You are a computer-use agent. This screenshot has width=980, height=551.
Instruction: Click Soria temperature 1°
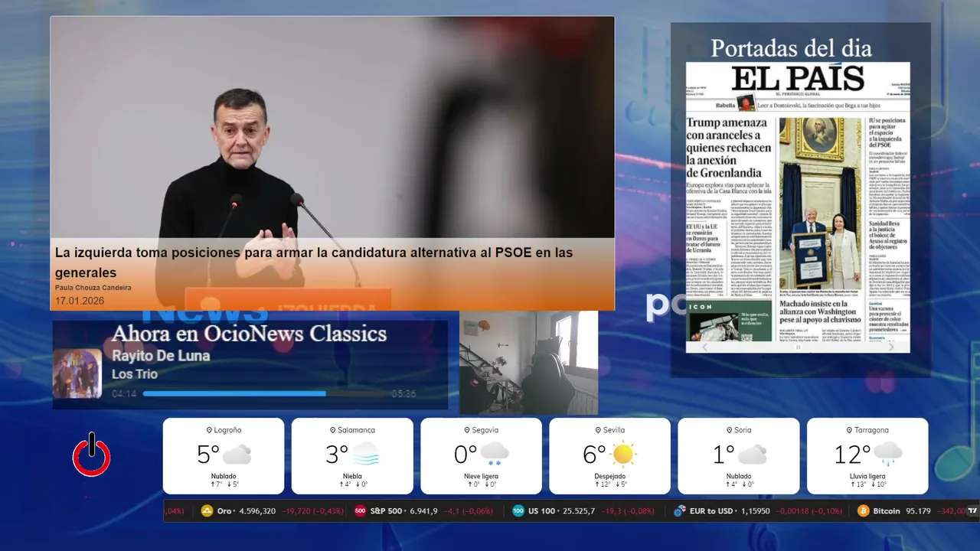point(724,455)
